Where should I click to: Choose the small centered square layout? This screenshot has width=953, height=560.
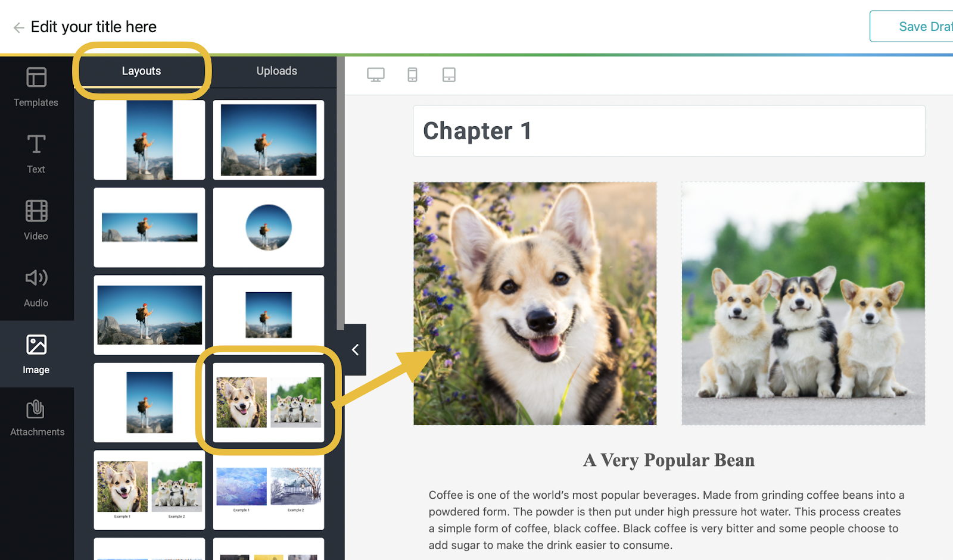pos(269,315)
